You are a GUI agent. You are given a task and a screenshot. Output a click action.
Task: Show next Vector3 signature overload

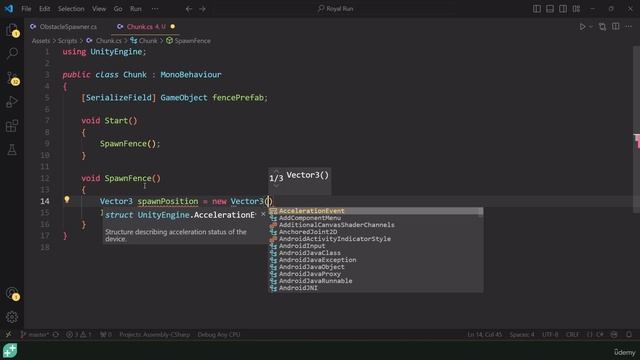[276, 186]
